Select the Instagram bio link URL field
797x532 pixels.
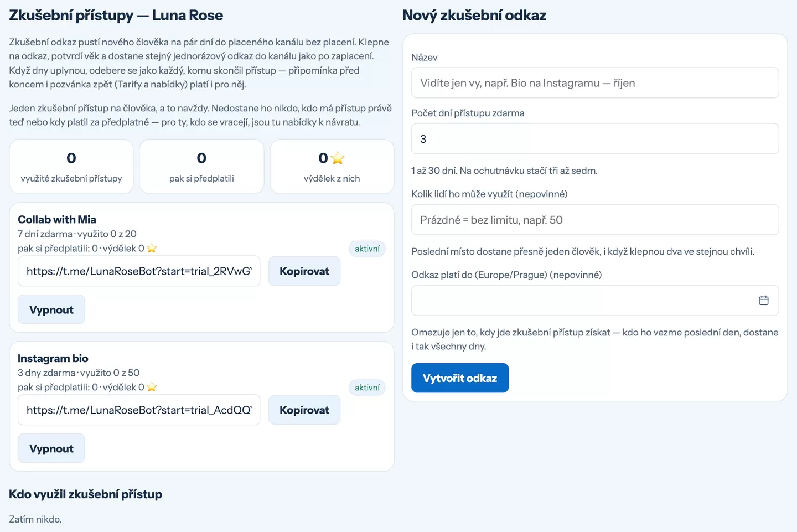pyautogui.click(x=139, y=410)
